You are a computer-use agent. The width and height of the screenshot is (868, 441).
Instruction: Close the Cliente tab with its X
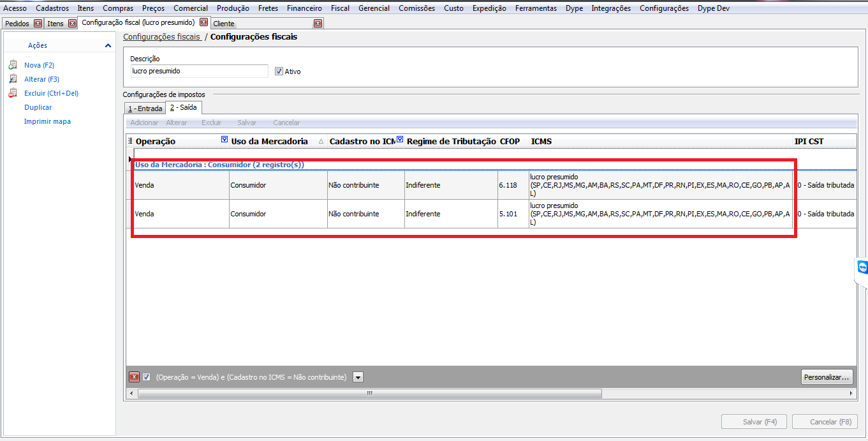pos(318,24)
